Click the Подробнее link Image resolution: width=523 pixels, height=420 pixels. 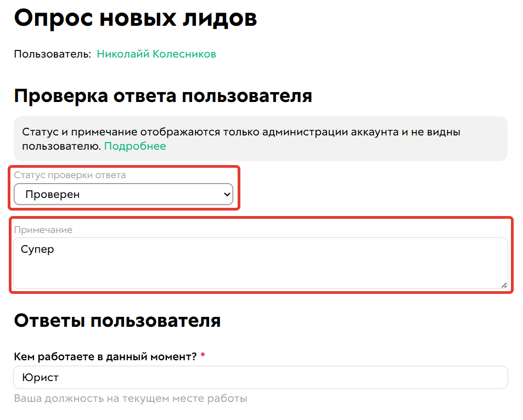click(x=135, y=146)
